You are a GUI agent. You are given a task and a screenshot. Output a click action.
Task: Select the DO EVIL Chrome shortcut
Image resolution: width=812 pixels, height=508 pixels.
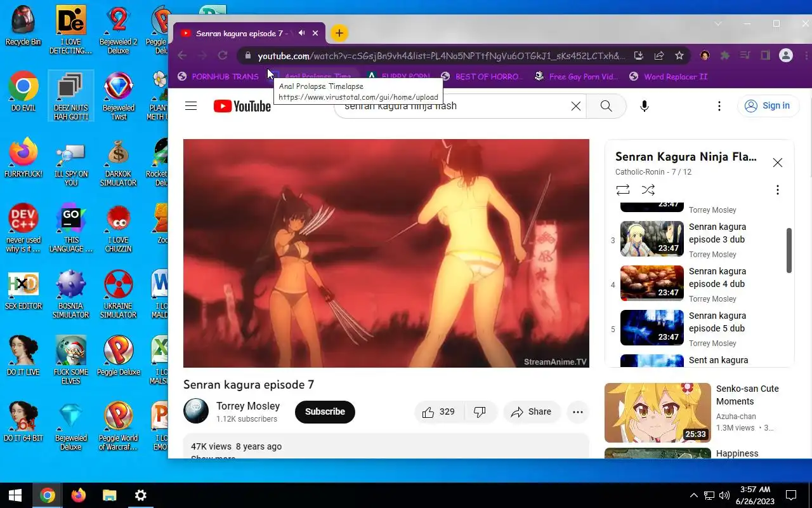(23, 92)
